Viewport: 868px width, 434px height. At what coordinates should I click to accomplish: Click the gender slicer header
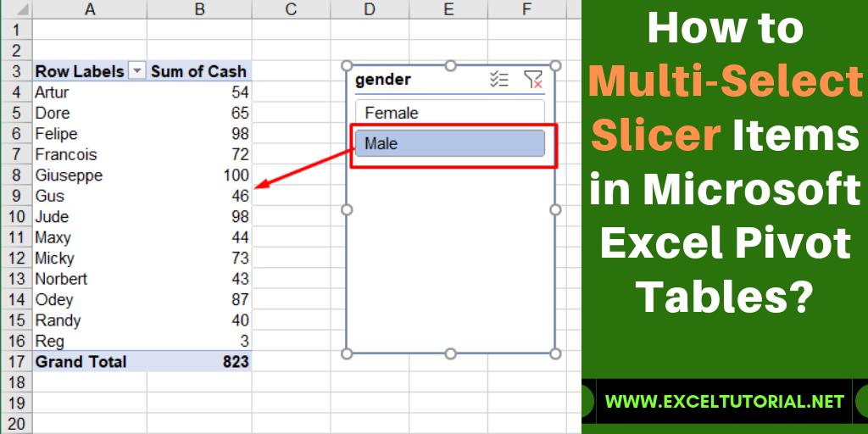pos(383,80)
